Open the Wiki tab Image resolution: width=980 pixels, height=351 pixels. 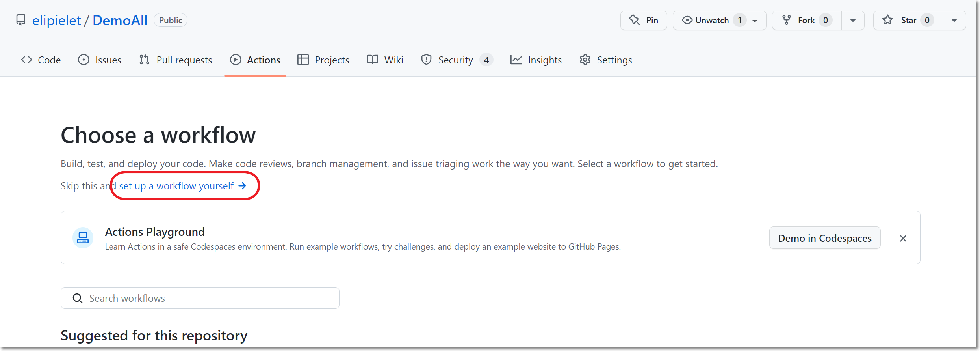[x=385, y=60]
